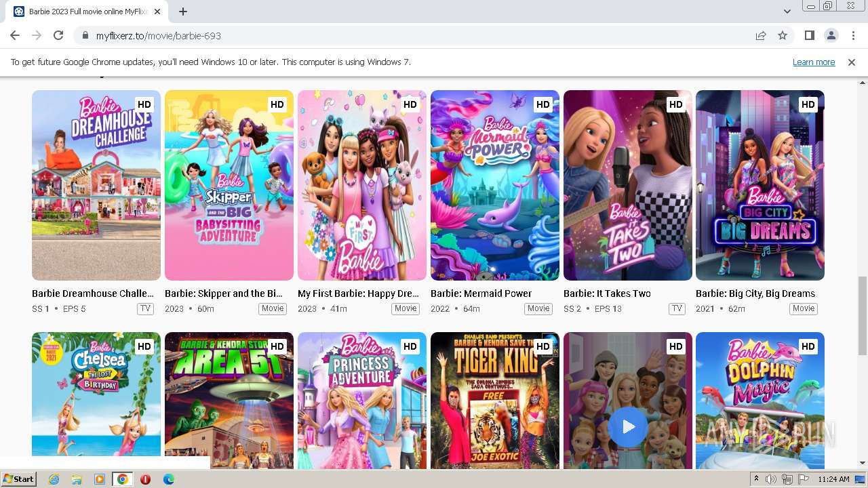
Task: Click Movie badge under Mermaid Power
Action: click(538, 309)
